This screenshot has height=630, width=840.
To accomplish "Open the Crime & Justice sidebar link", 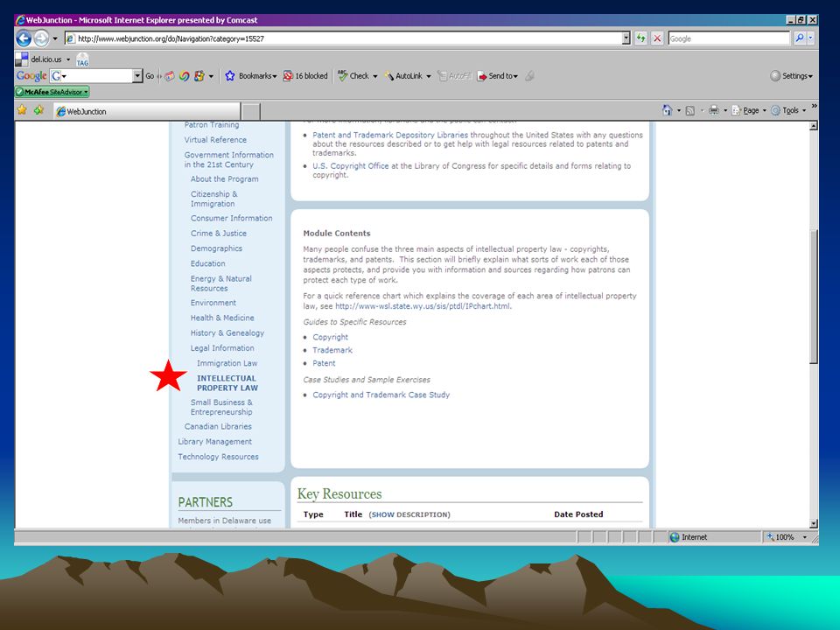I will [x=219, y=233].
